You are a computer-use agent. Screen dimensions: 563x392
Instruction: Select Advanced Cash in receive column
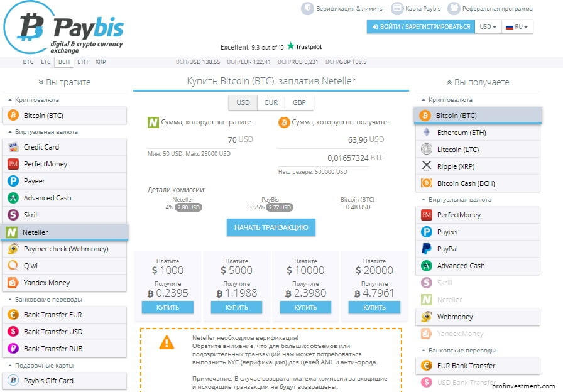pyautogui.click(x=478, y=266)
